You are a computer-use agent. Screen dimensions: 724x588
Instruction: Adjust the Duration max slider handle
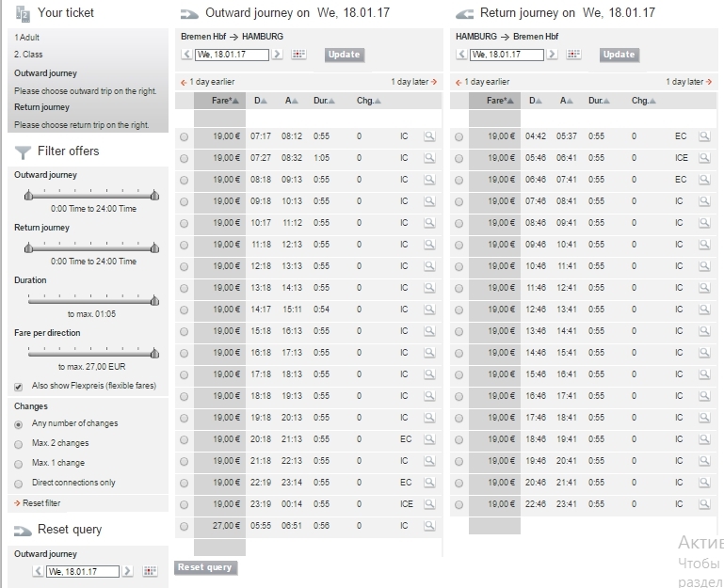(154, 301)
